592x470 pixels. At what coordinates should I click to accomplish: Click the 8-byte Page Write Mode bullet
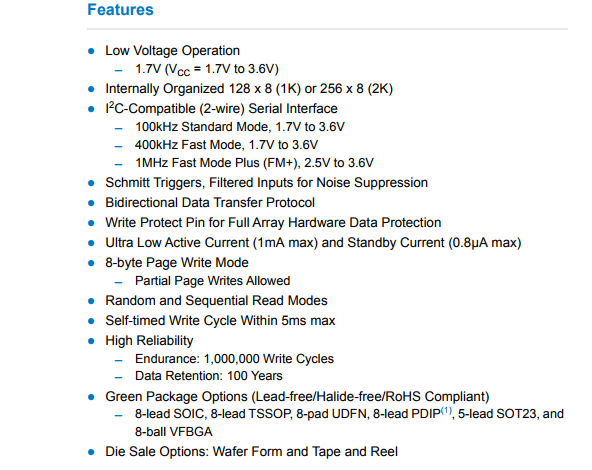click(x=177, y=263)
